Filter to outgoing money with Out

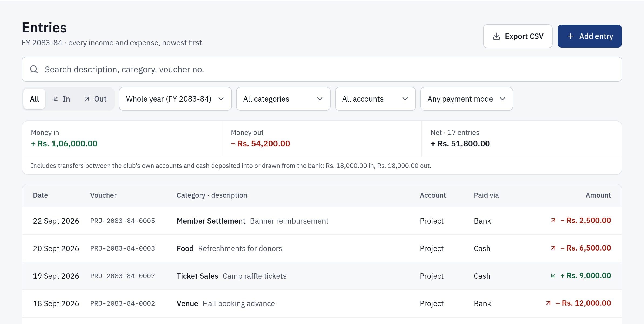click(95, 99)
